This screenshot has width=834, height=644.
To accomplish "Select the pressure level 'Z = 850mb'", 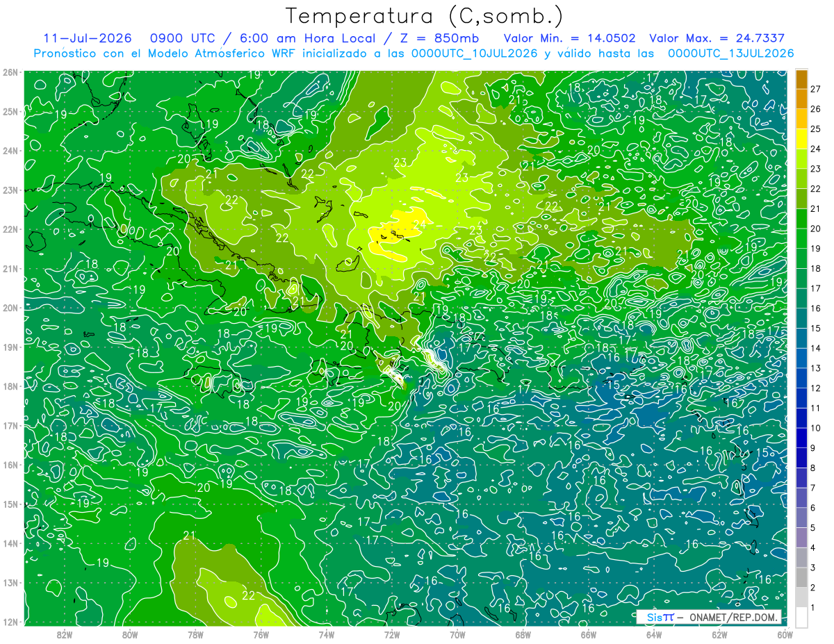I will click(435, 38).
